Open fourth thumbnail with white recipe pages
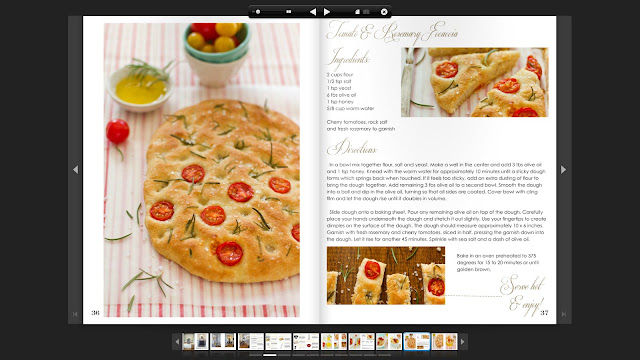This screenshot has width=640, height=360. tap(278, 341)
